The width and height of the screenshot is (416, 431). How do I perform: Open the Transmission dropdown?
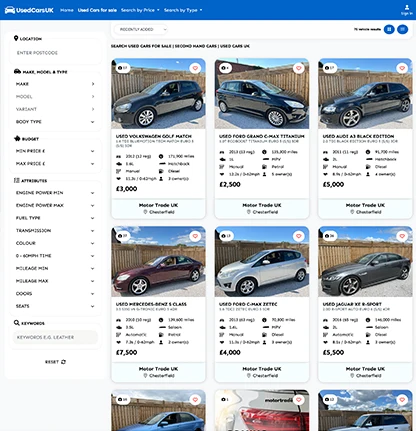[x=55, y=231]
